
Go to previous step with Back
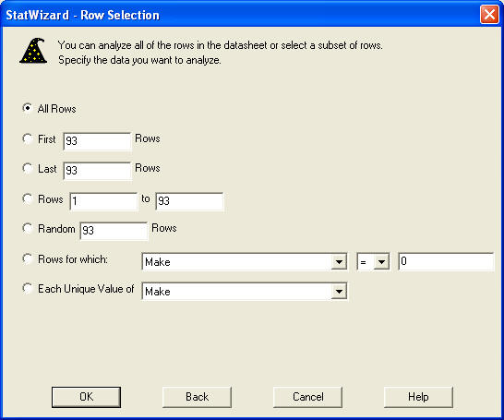[x=197, y=397]
